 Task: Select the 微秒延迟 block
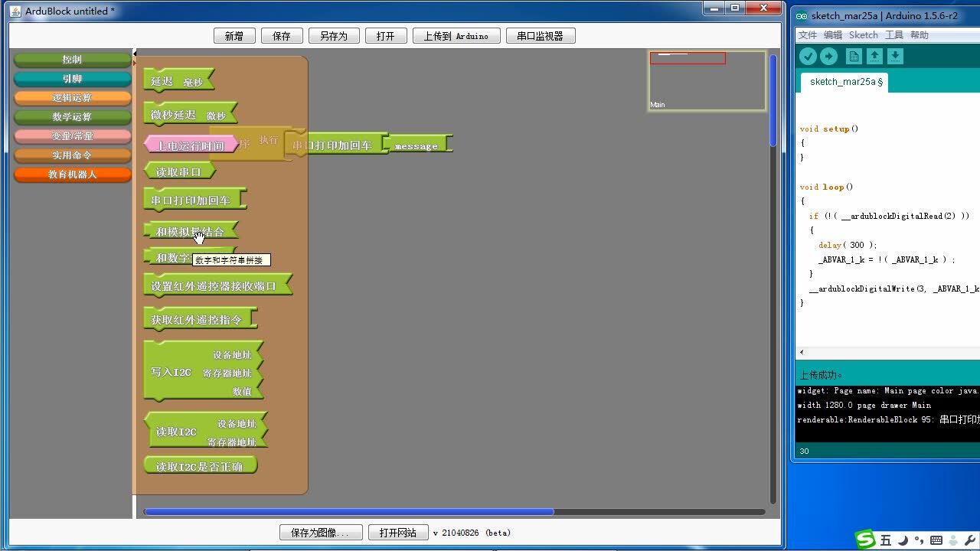pyautogui.click(x=191, y=115)
